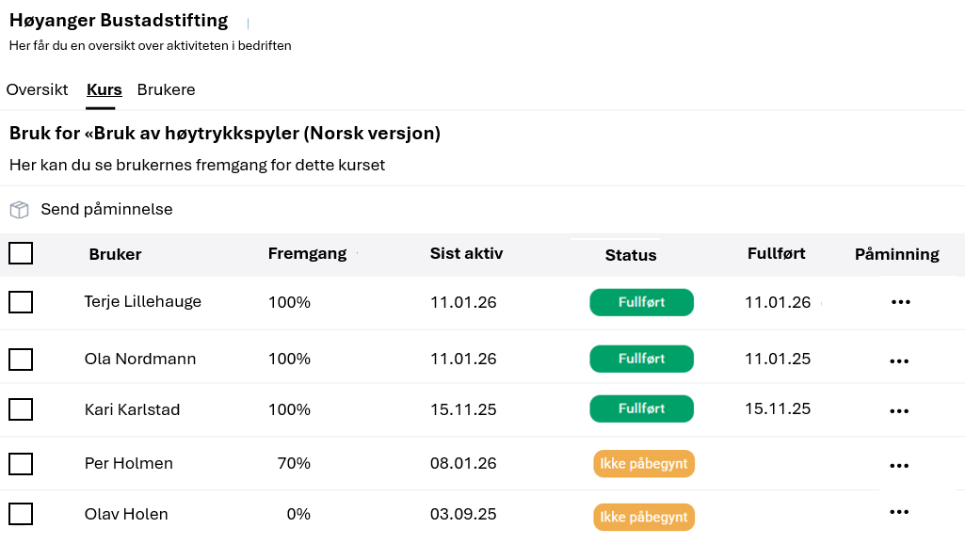Open Kari Karlstad's user name

[132, 410]
